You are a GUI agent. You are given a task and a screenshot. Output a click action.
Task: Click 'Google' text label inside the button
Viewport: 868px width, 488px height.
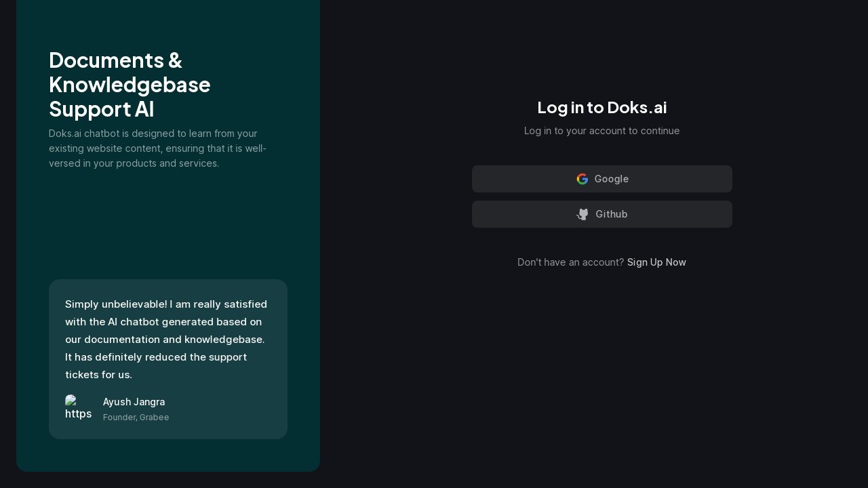point(611,179)
